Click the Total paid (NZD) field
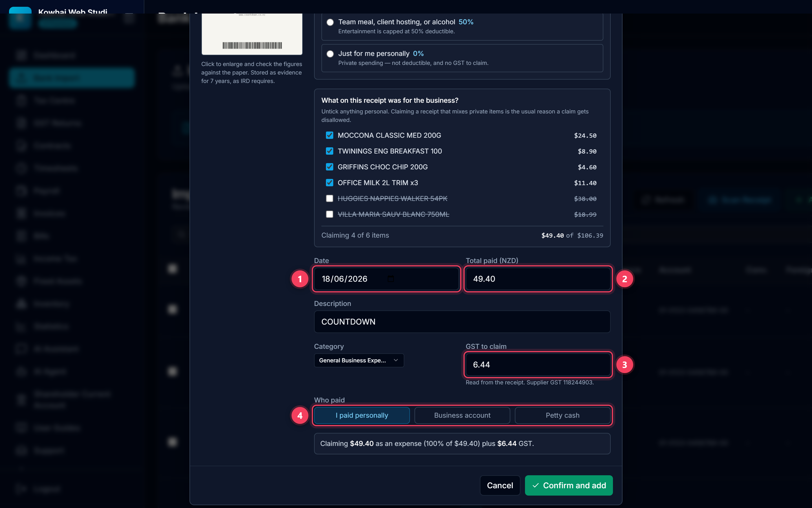 pos(538,279)
